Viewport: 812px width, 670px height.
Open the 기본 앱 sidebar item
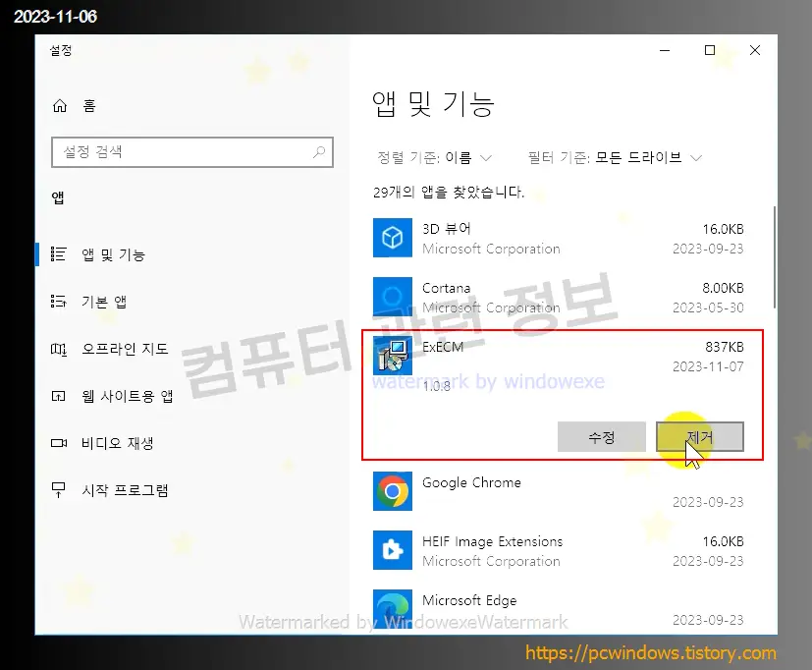(x=191, y=302)
